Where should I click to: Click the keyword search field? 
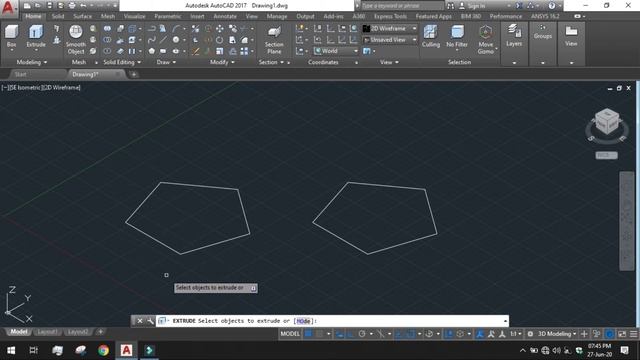[402, 6]
